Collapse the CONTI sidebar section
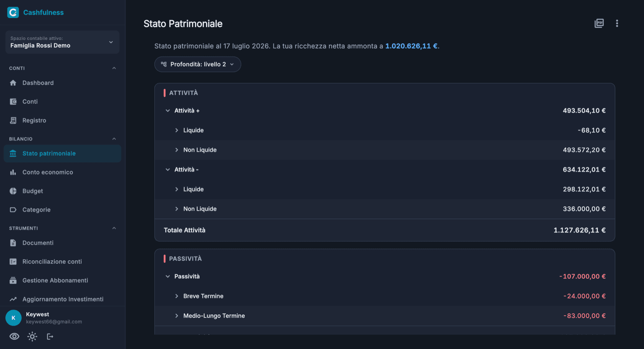Viewport: 644px width, 349px height. [114, 68]
